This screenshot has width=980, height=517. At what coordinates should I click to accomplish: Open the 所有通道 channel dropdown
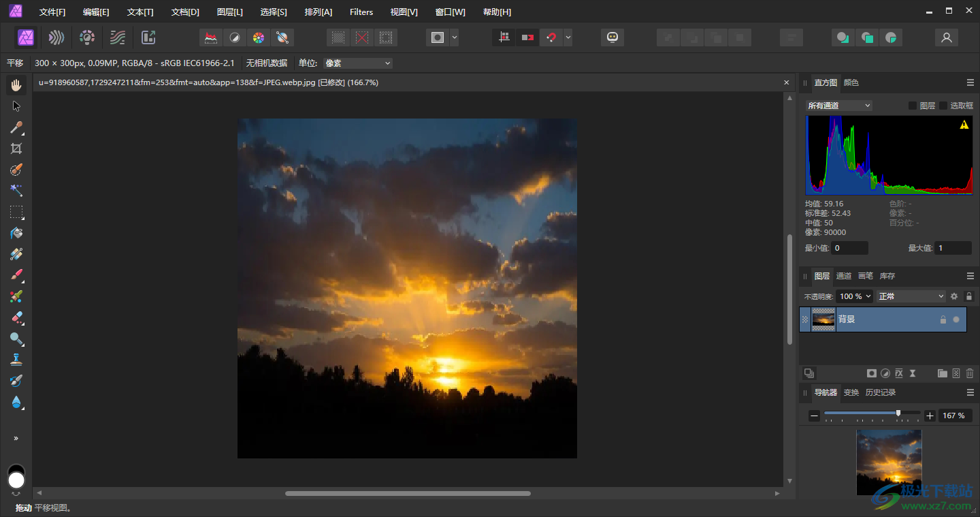pos(838,106)
